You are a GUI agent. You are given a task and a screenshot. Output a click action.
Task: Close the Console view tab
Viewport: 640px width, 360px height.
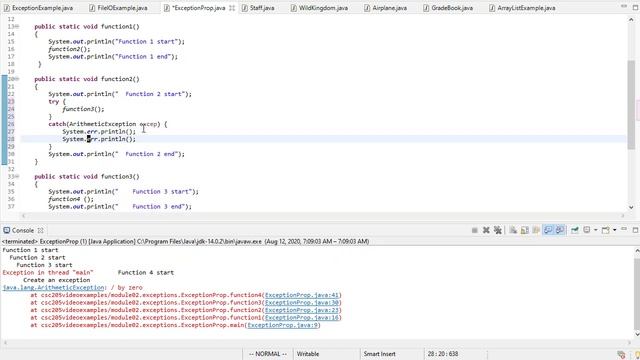point(40,231)
